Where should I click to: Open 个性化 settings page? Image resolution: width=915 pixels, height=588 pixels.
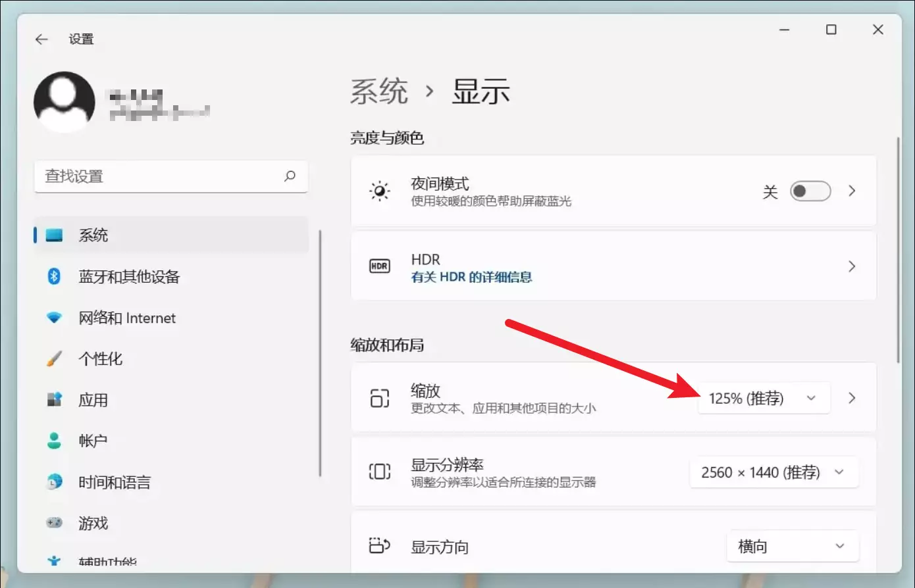tap(171, 358)
